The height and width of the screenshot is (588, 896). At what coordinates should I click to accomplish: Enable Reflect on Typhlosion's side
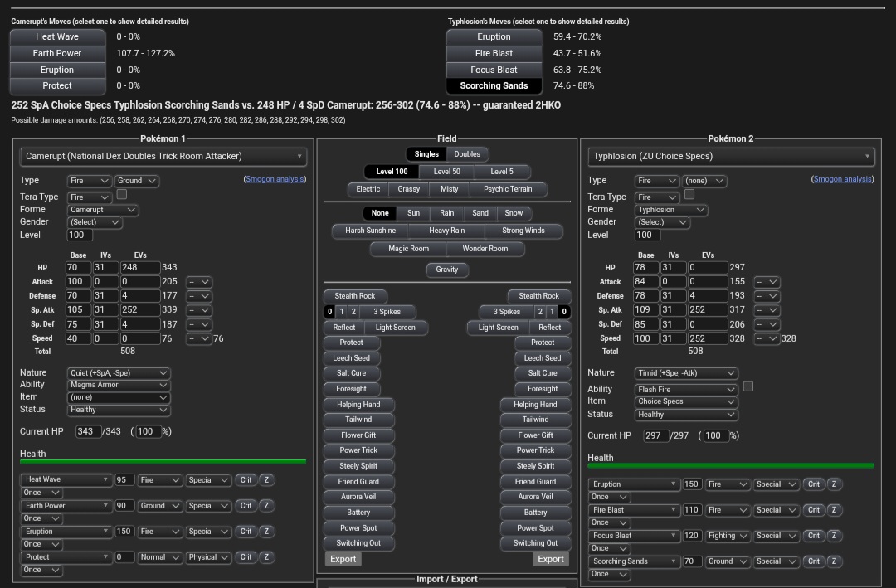point(550,328)
